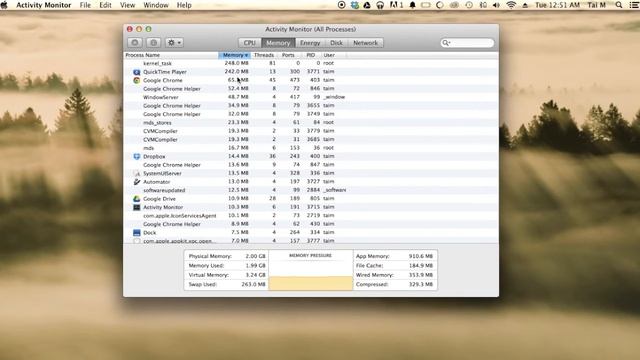This screenshot has width=640, height=360.
Task: Click the notification bell menu bar icon
Action: point(412,5)
